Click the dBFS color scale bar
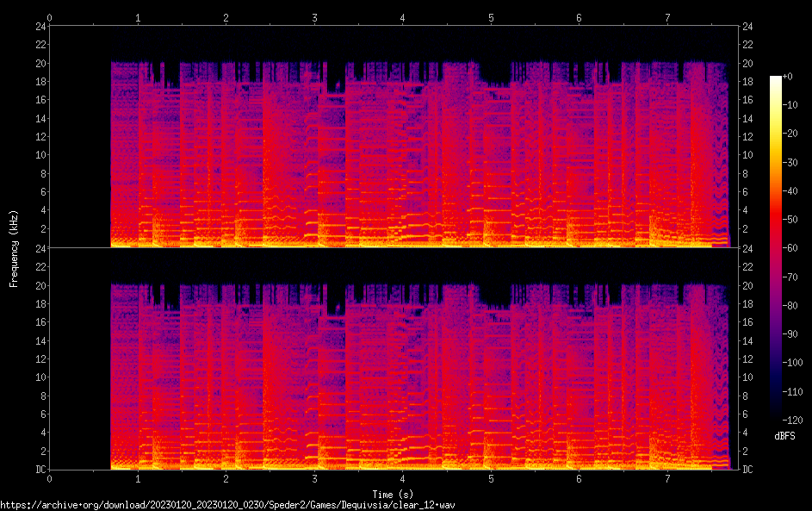The image size is (812, 511). (x=776, y=249)
